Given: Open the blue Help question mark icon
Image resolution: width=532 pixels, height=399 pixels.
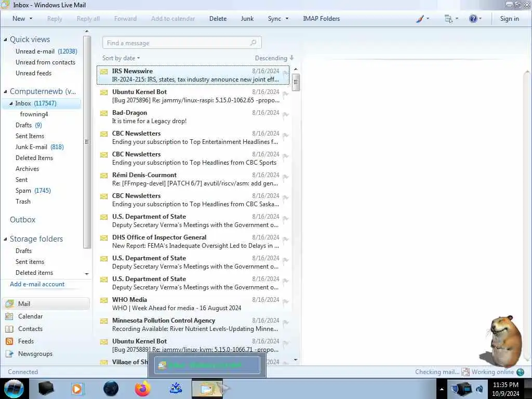Looking at the screenshot, I should tap(473, 19).
